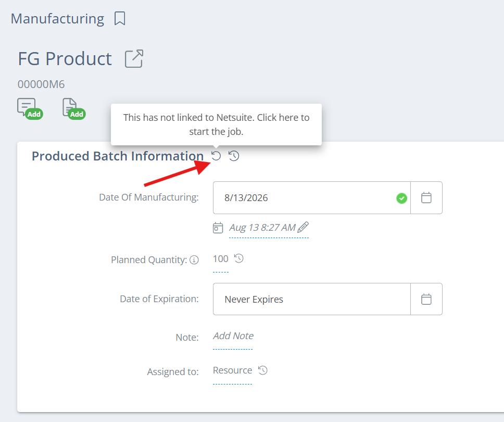
Task: Change assigned Resource link
Action: pos(232,370)
